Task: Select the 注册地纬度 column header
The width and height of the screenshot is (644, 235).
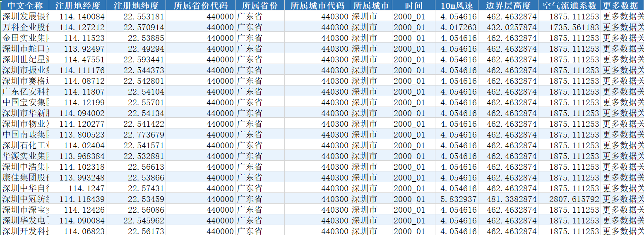Action: tap(136, 6)
